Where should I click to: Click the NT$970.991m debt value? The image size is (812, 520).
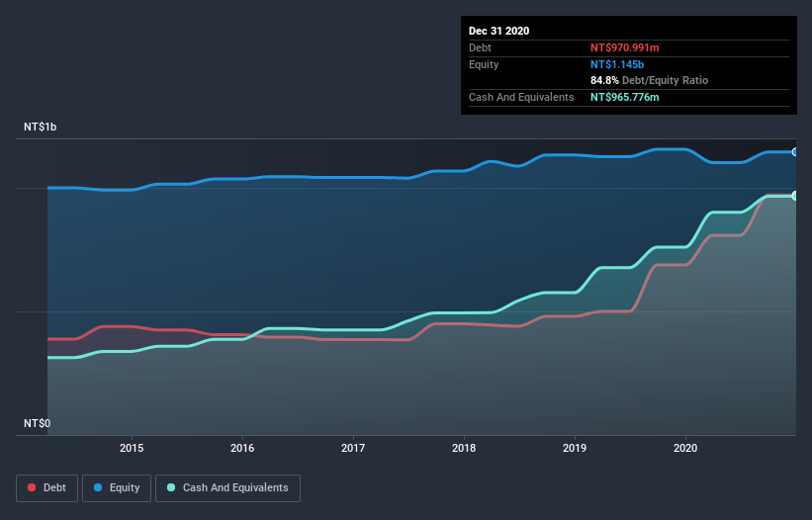coord(624,47)
